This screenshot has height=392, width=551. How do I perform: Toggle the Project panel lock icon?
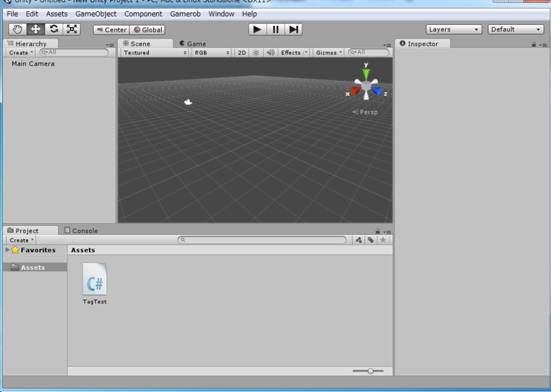[x=377, y=231]
